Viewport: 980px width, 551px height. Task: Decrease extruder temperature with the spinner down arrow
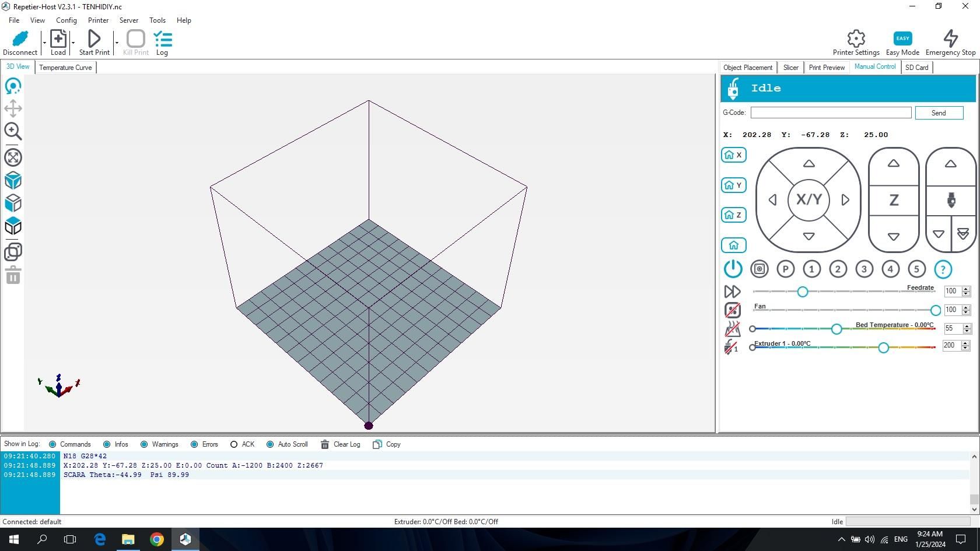coord(966,348)
